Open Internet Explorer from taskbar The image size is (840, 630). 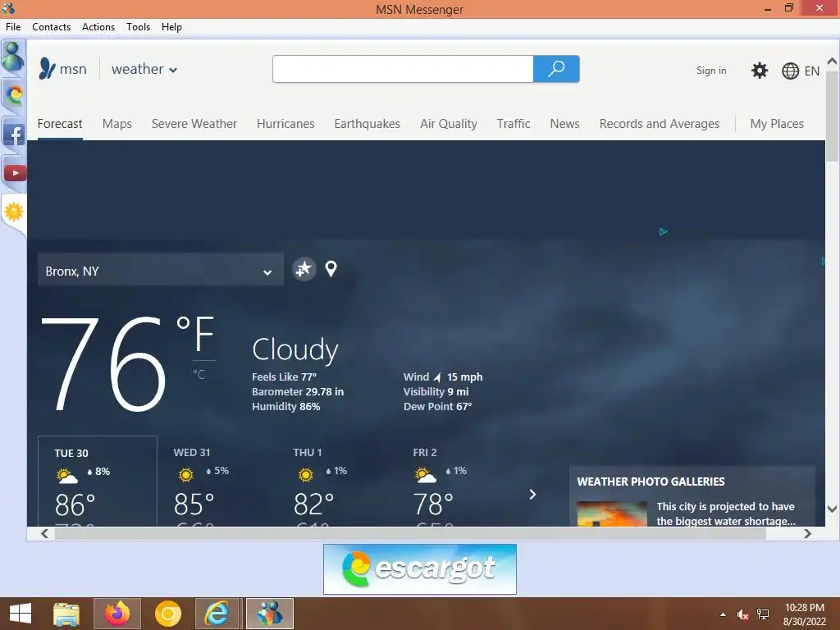pyautogui.click(x=217, y=614)
